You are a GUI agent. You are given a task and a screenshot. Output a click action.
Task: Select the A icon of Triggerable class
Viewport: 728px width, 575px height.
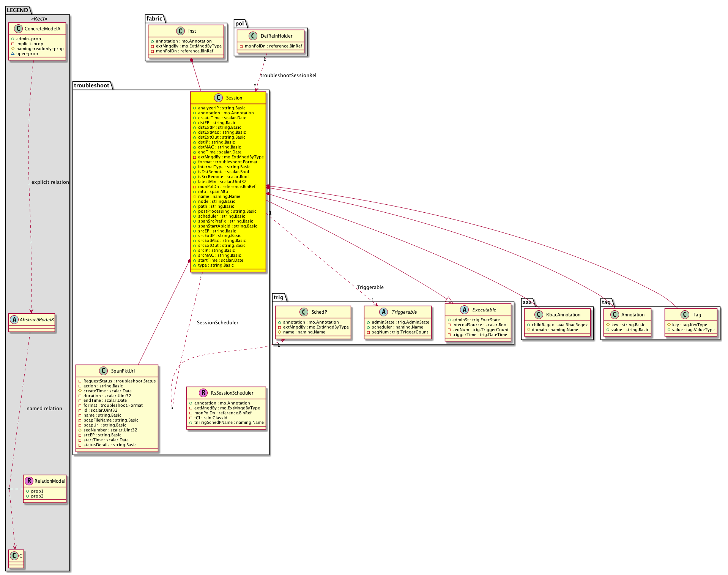tap(383, 312)
